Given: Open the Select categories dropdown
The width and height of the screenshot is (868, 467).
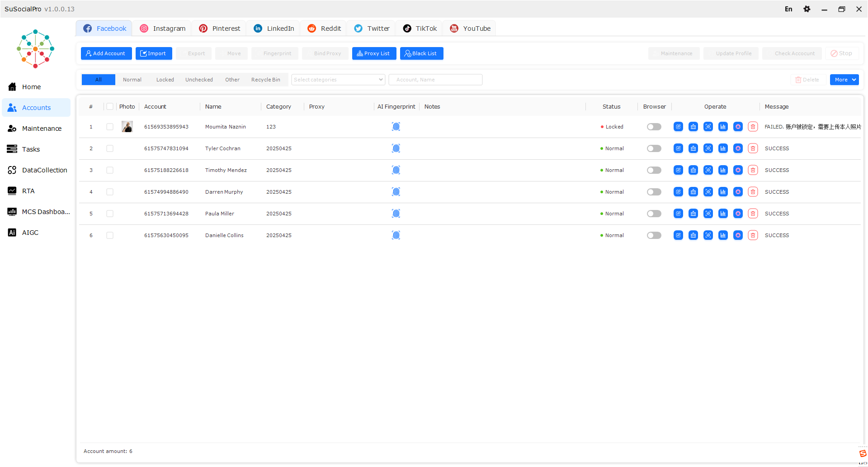Looking at the screenshot, I should pos(338,79).
